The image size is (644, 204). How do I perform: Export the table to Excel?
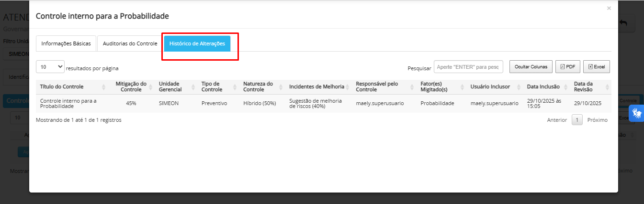(596, 67)
